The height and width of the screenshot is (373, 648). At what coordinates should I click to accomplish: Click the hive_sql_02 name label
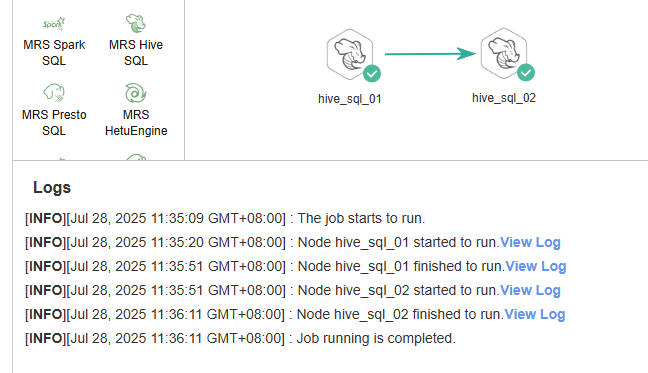pyautogui.click(x=504, y=98)
